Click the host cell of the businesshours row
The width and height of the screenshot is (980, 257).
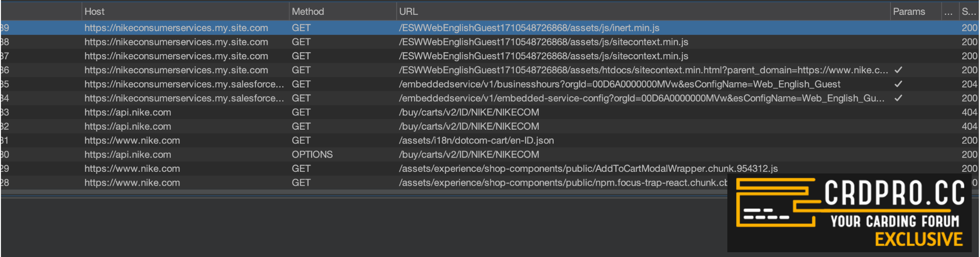click(x=184, y=84)
